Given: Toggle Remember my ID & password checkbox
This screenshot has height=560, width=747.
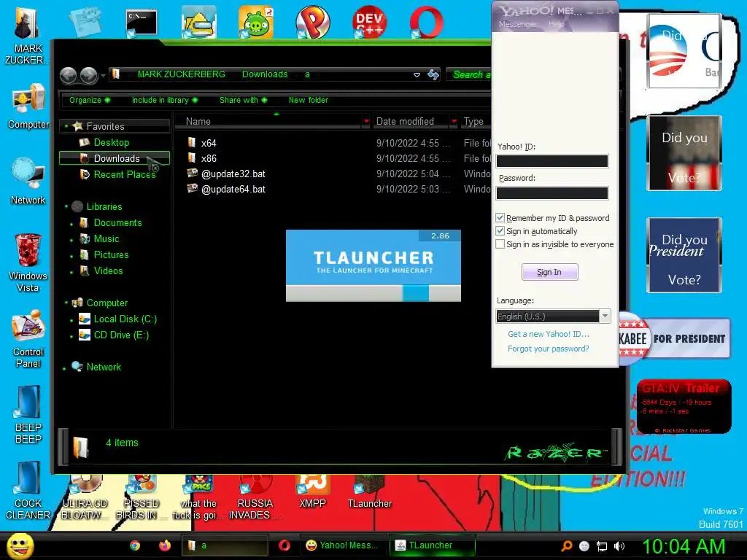Looking at the screenshot, I should (x=500, y=218).
